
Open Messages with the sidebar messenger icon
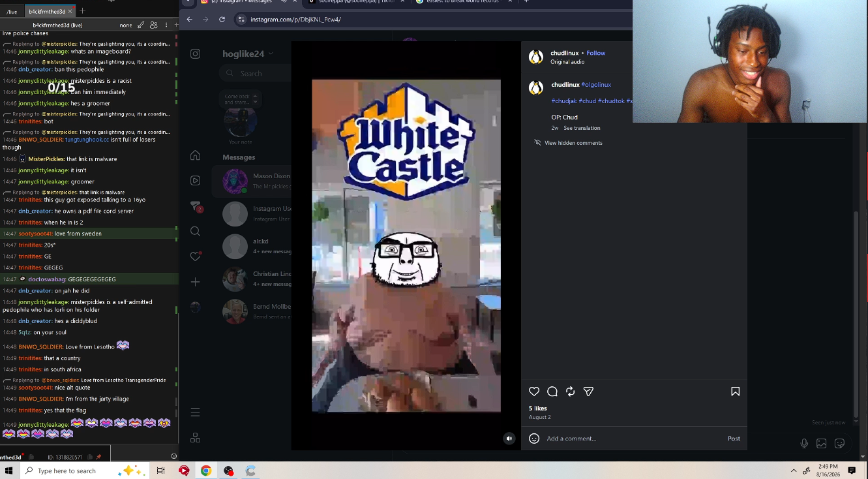[x=195, y=206]
